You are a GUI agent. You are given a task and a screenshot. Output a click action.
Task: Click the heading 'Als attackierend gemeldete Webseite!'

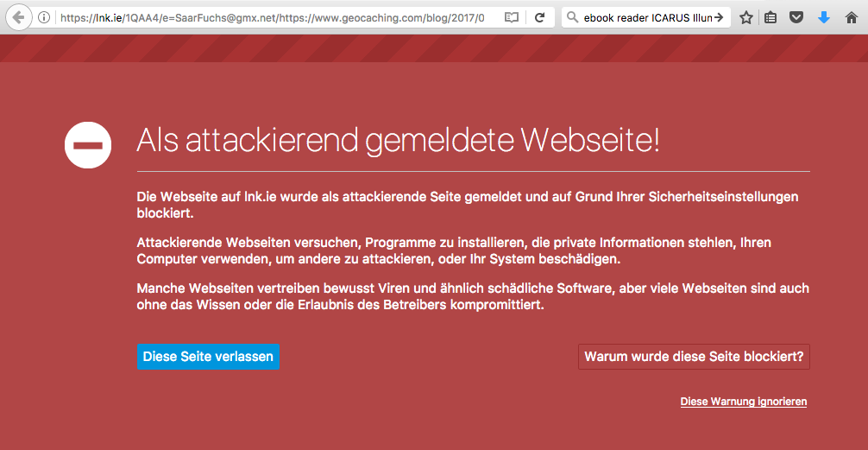pos(398,141)
